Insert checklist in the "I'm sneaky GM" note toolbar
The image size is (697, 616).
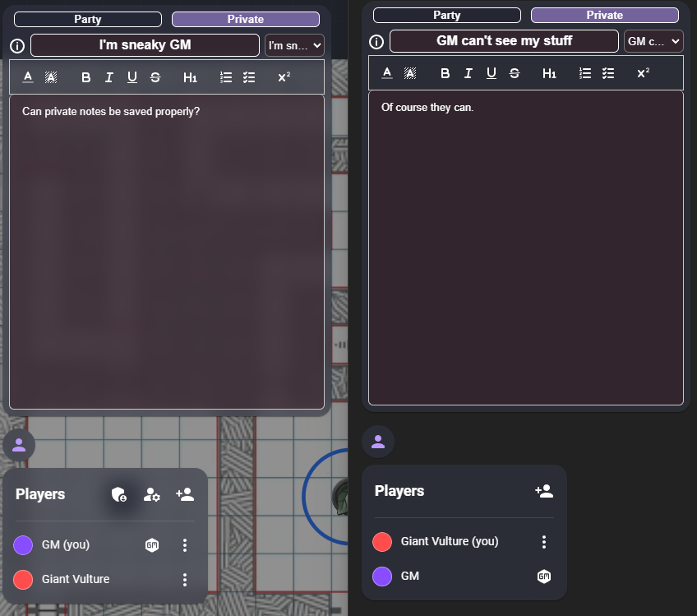(250, 77)
